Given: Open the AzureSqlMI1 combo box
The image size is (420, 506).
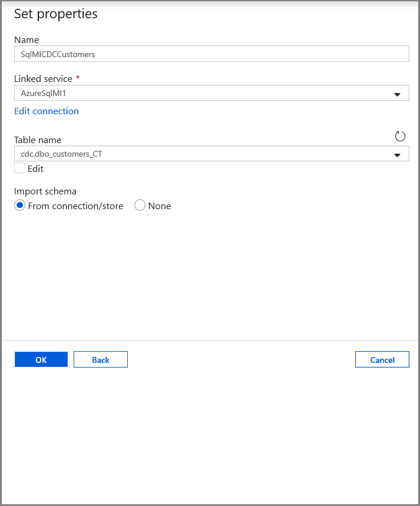Looking at the screenshot, I should click(206, 92).
